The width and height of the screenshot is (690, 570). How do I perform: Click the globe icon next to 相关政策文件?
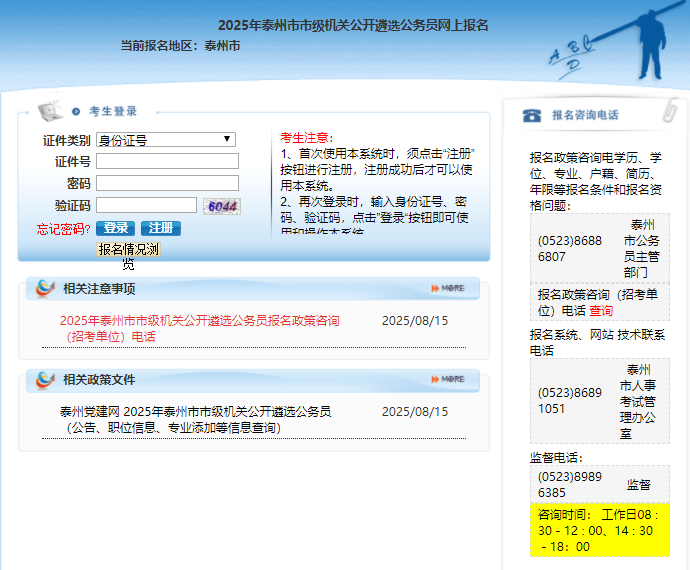45,380
